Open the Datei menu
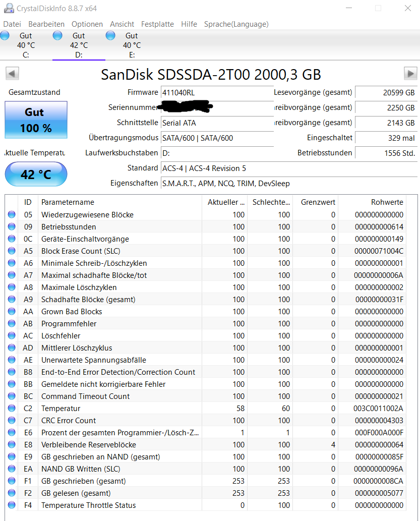420x521 pixels. (12, 24)
